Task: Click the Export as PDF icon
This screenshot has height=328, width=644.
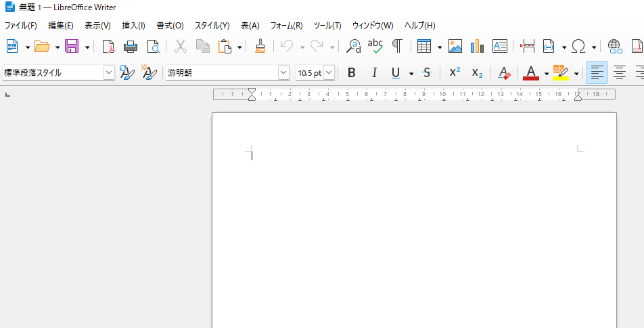Action: [x=108, y=47]
